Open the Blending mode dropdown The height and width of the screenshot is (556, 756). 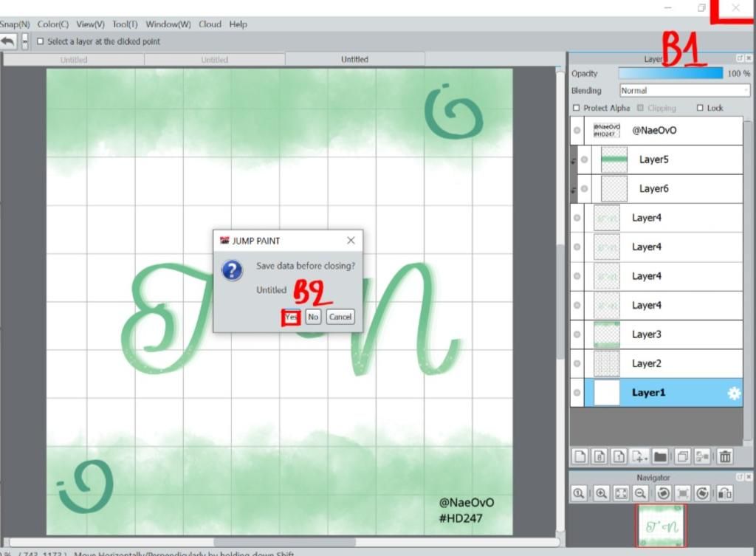coord(684,91)
